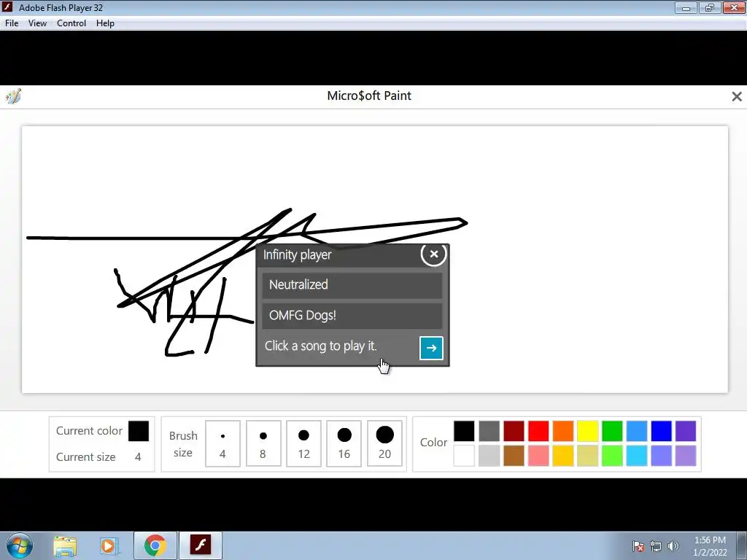Click the Flash Player title bar icon
The height and width of the screenshot is (560, 747).
(7, 7)
